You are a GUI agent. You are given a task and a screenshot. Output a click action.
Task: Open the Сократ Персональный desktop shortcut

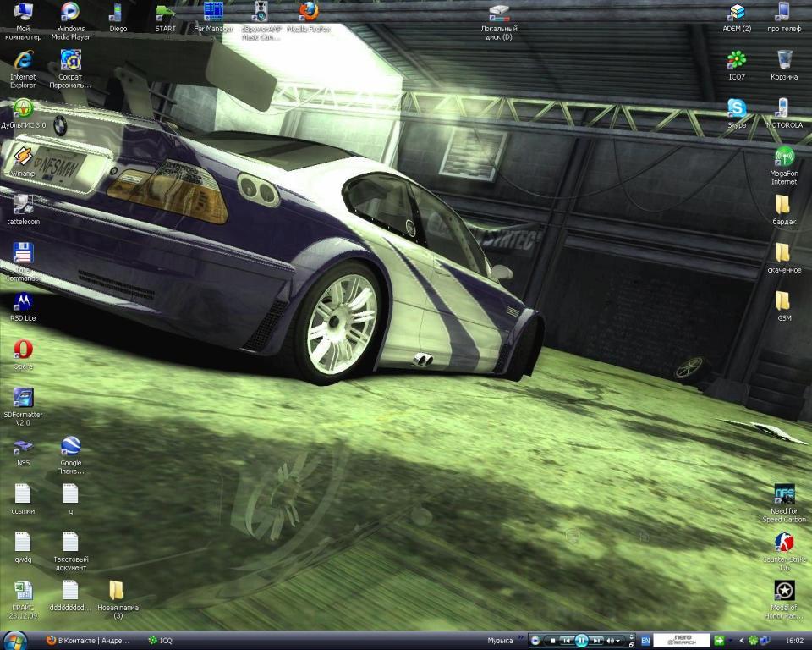click(x=70, y=69)
